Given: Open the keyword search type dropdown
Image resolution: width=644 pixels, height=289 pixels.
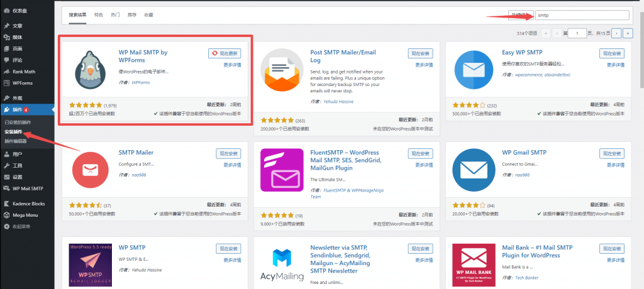Looking at the screenshot, I should pos(520,15).
